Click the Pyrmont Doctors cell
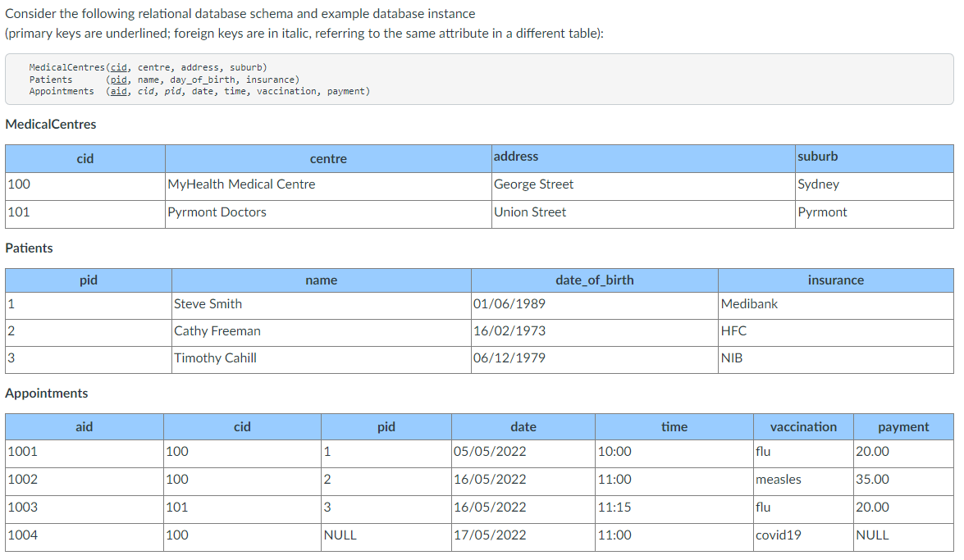The width and height of the screenshot is (964, 560). tap(216, 212)
